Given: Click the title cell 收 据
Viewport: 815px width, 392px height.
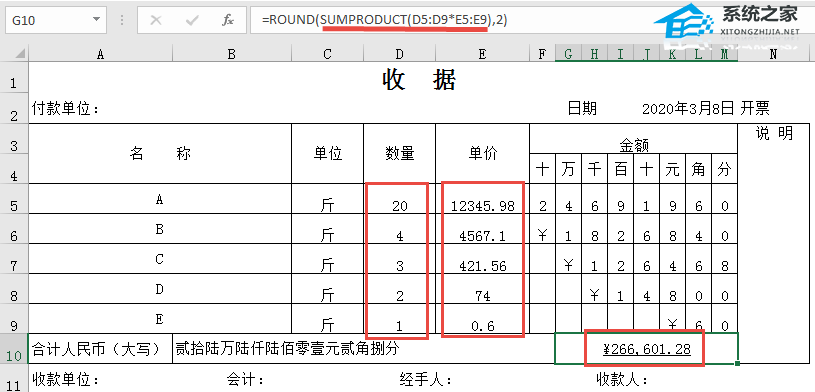Looking at the screenshot, I should click(419, 80).
